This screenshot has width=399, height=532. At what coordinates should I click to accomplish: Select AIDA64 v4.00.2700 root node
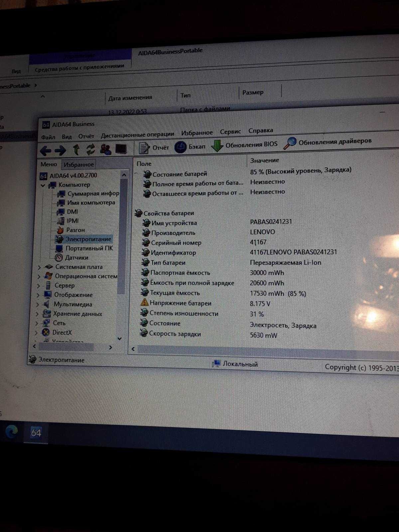(x=68, y=176)
